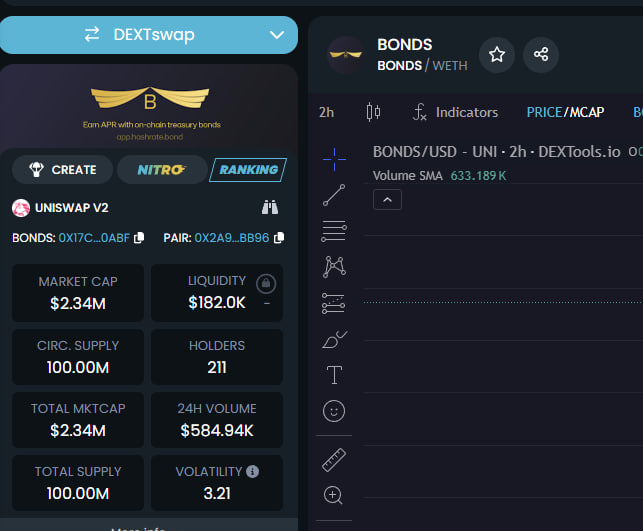Click the DEXTswap swap arrows icon
Image resolution: width=643 pixels, height=531 pixels.
coord(92,34)
